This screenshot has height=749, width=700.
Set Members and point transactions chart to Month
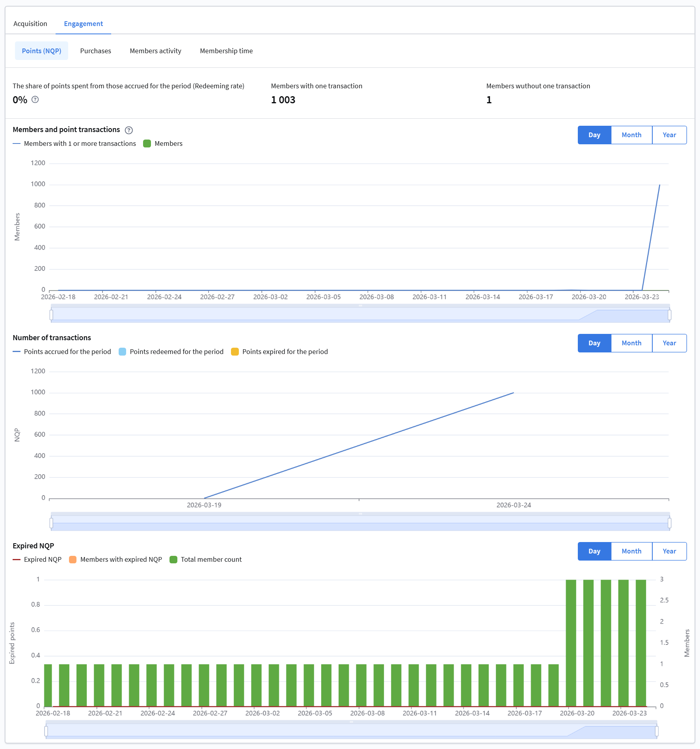pyautogui.click(x=631, y=135)
